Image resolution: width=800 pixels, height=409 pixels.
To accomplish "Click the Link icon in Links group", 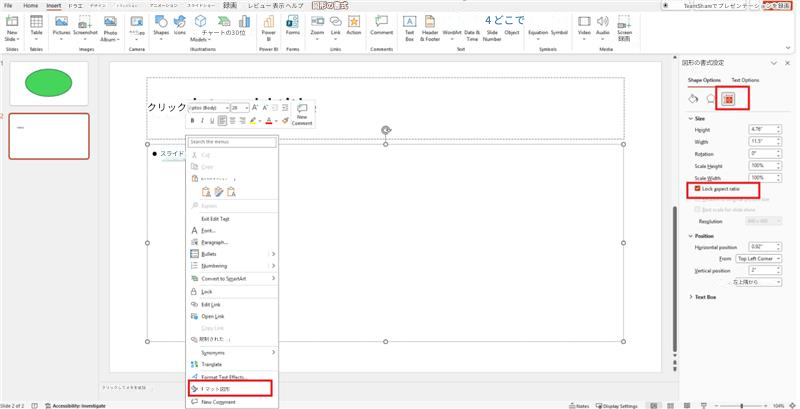I will (335, 21).
